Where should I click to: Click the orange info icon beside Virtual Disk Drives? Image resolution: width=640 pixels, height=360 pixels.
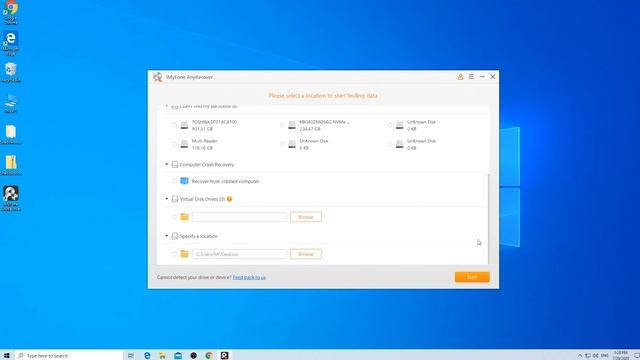[x=229, y=199]
